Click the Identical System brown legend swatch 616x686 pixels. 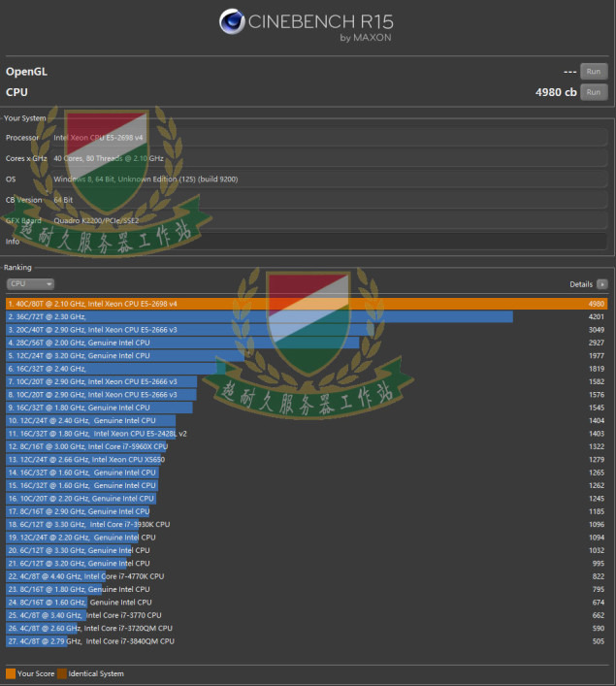pyautogui.click(x=61, y=673)
